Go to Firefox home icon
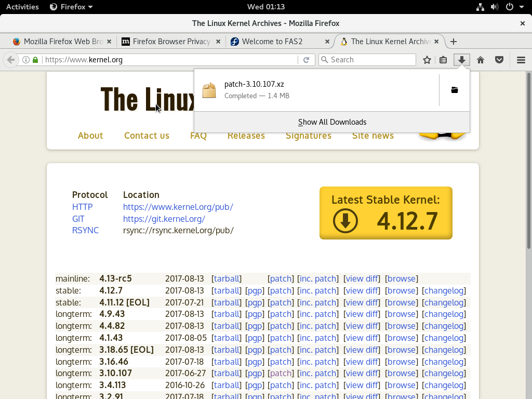Screen dimensions: 532x399 (481, 60)
